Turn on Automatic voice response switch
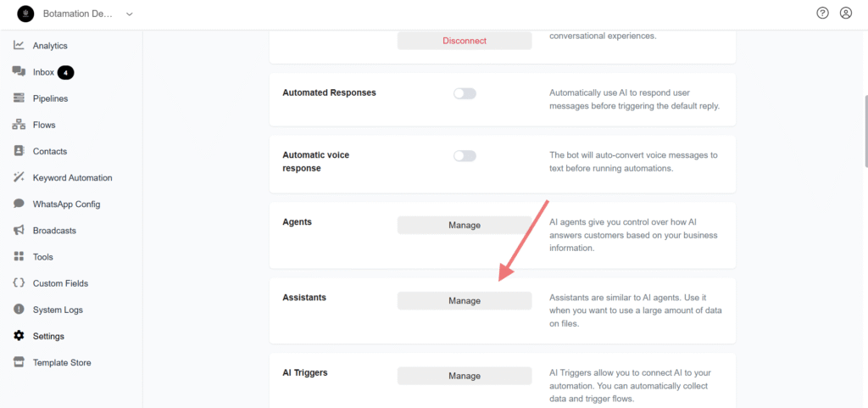Image resolution: width=868 pixels, height=408 pixels. coord(465,156)
